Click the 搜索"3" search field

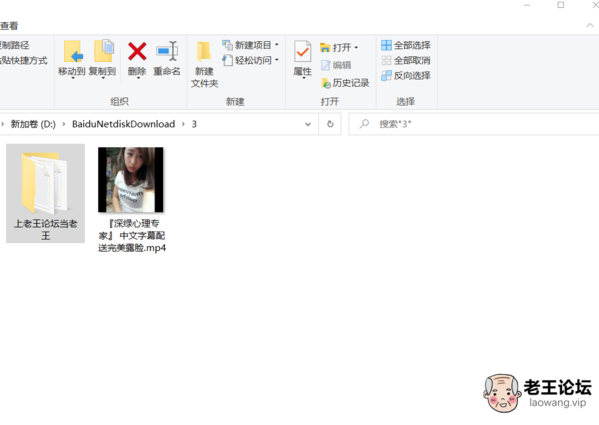pos(474,124)
